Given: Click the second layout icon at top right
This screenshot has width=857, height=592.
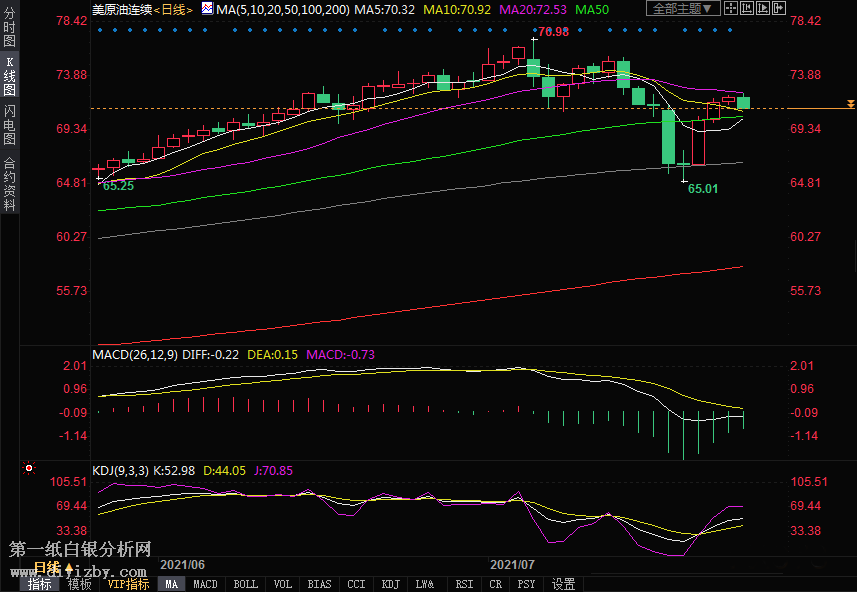Looking at the screenshot, I should [748, 9].
